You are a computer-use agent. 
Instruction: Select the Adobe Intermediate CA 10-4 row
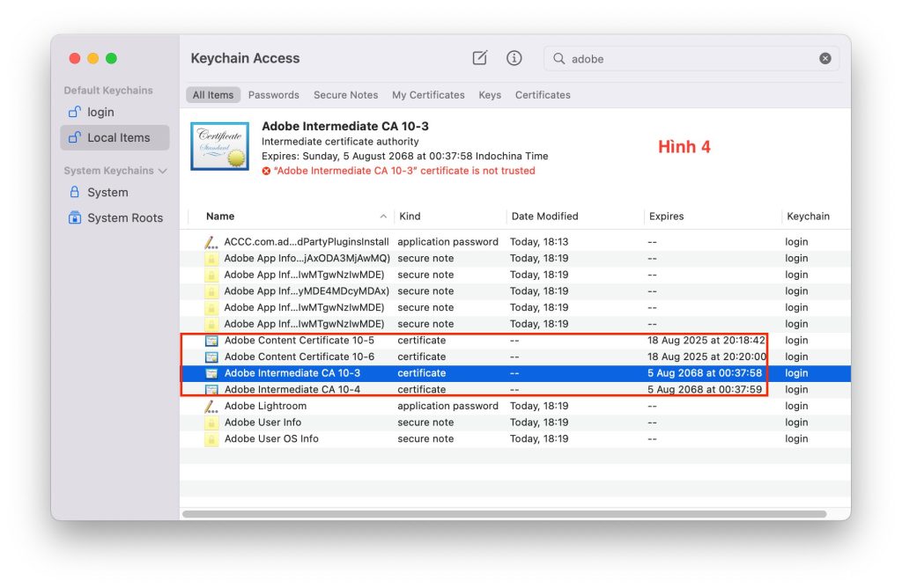pos(292,390)
